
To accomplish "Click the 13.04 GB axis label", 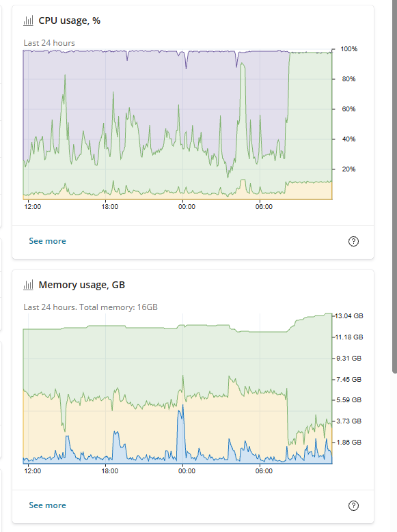I will [x=349, y=316].
